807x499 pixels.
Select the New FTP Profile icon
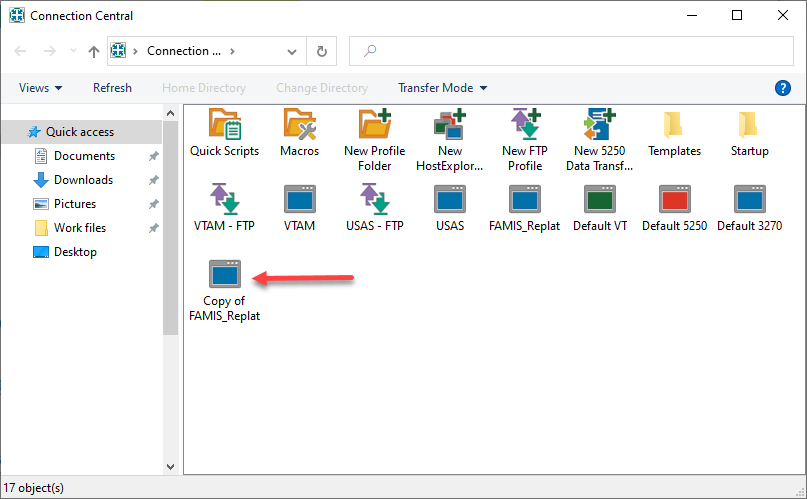pyautogui.click(x=525, y=124)
